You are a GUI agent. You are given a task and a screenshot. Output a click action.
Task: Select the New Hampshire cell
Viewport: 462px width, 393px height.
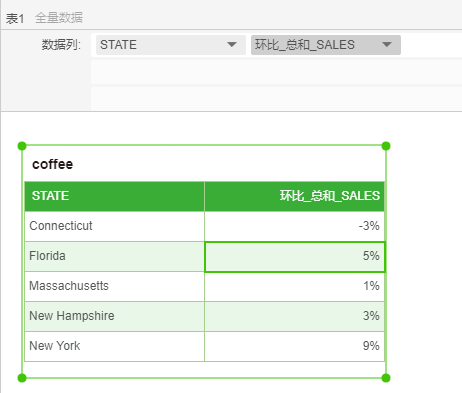pyautogui.click(x=115, y=316)
